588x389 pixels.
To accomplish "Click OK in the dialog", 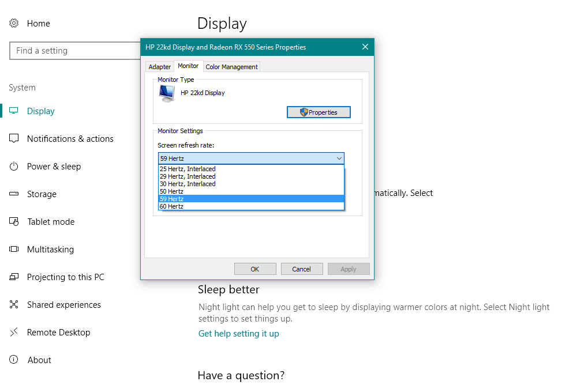I will (x=255, y=269).
